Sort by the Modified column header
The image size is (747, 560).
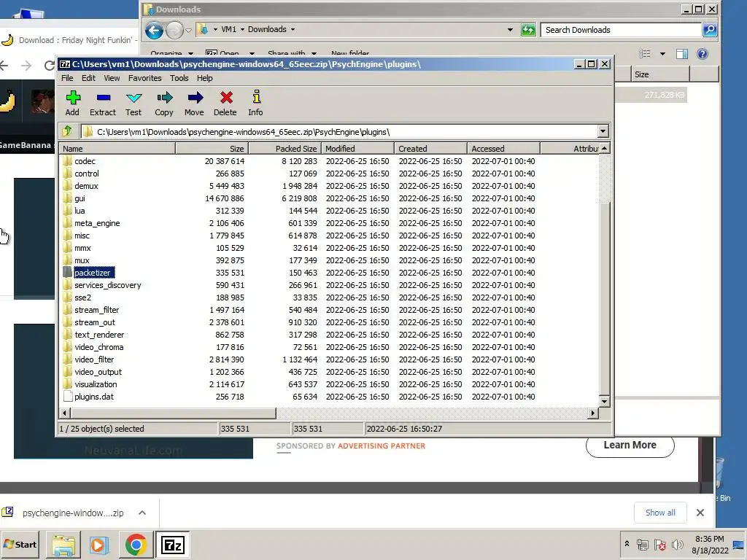coord(357,149)
